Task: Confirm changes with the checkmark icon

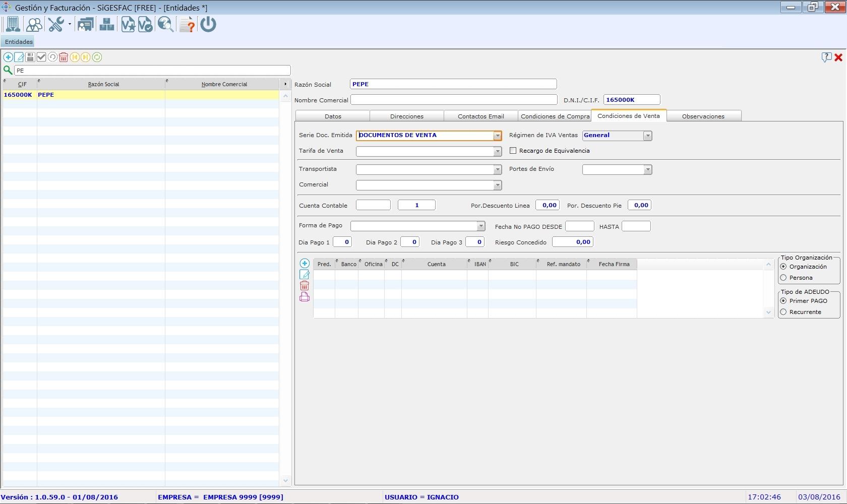Action: click(x=41, y=57)
